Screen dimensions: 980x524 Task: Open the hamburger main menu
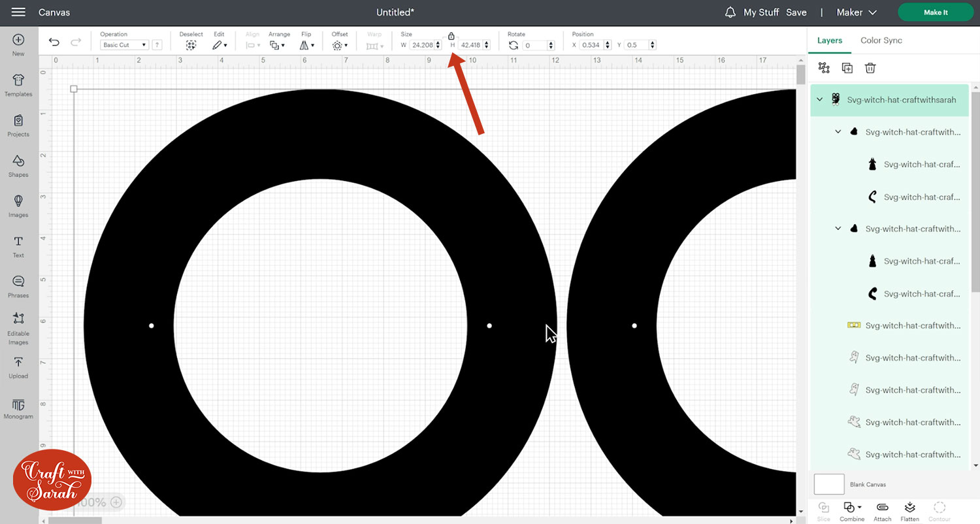(18, 12)
